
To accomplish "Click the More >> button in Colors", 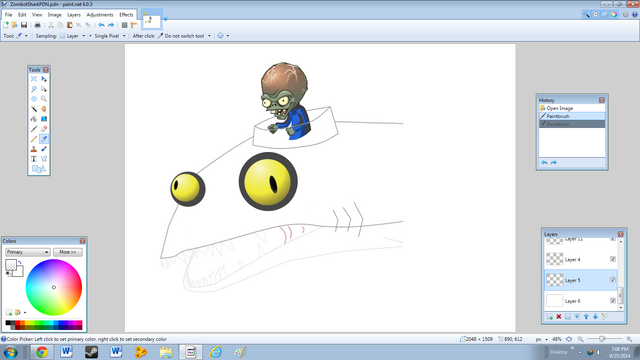I will [x=68, y=252].
